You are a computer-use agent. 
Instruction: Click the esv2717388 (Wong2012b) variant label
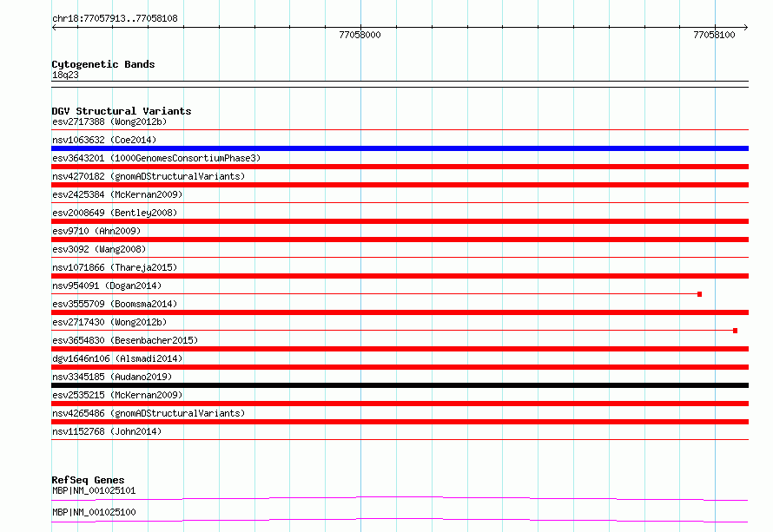[109, 122]
